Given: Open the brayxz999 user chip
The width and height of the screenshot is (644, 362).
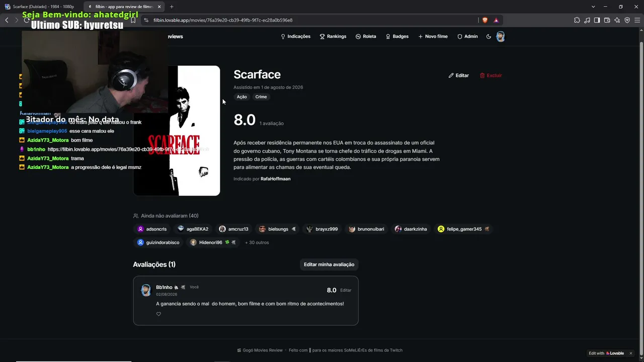Looking at the screenshot, I should 323,229.
